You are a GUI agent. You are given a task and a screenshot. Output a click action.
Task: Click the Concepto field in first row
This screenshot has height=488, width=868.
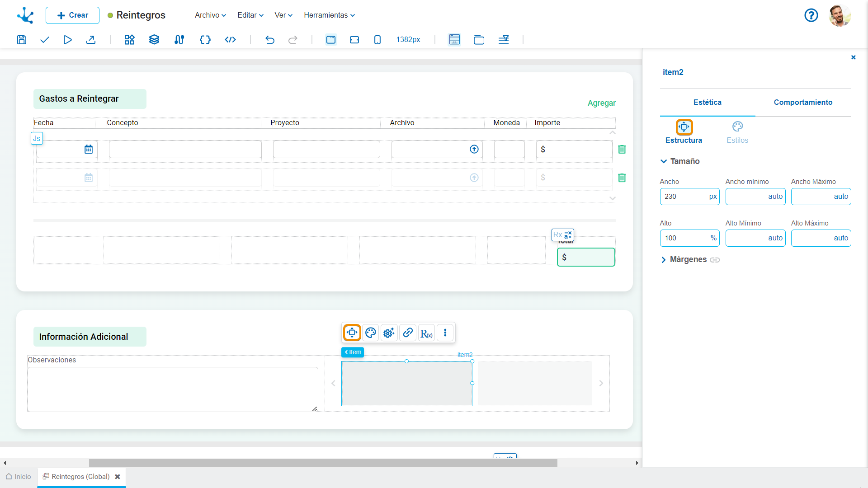point(185,149)
